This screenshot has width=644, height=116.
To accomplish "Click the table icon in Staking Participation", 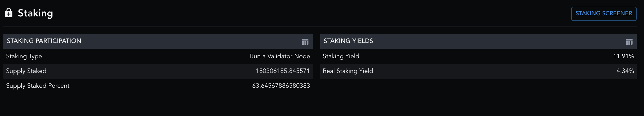I will (305, 42).
